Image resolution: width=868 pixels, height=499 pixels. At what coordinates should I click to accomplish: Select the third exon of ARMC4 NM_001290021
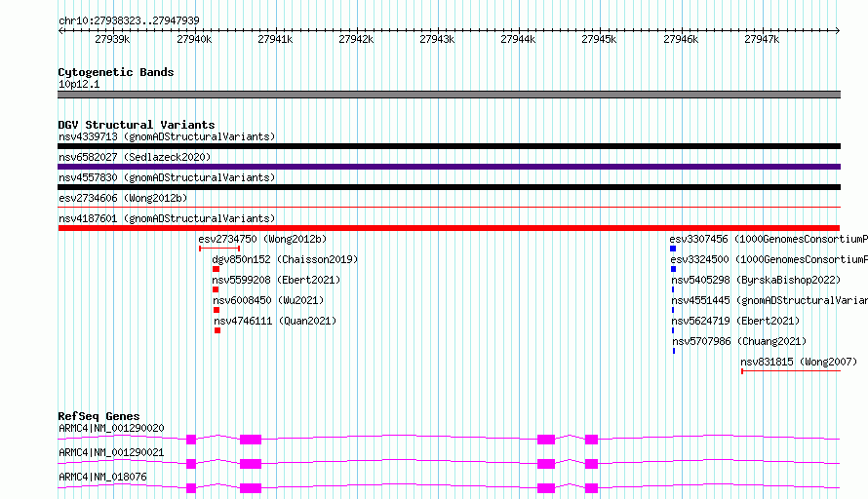(x=546, y=464)
